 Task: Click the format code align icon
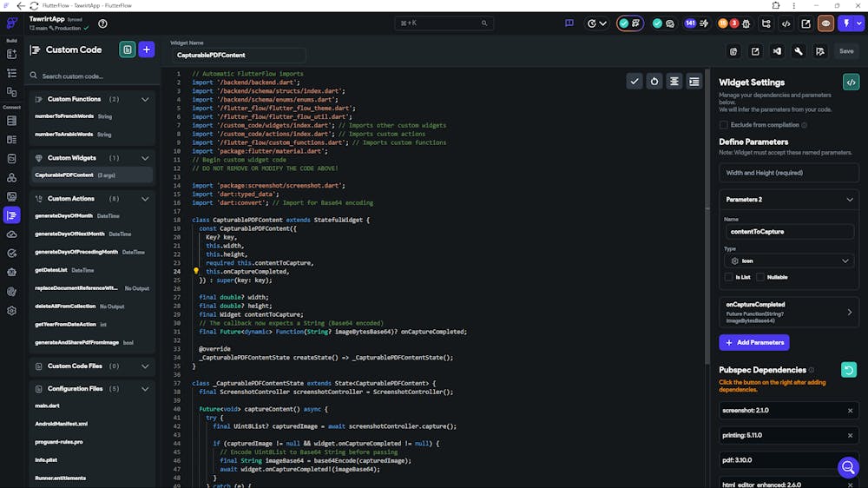[x=674, y=82]
